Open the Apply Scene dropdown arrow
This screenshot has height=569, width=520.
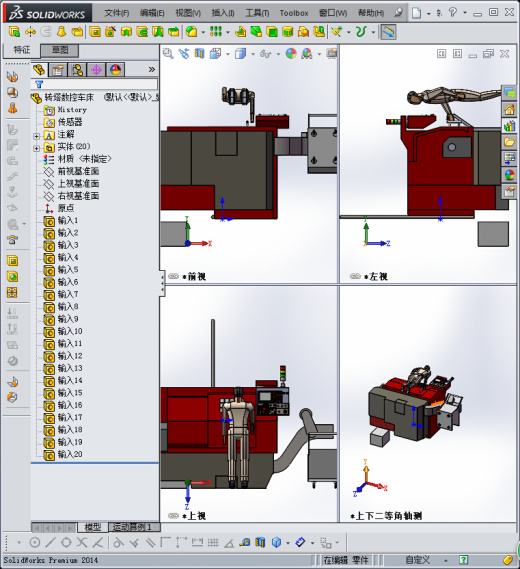(319, 54)
